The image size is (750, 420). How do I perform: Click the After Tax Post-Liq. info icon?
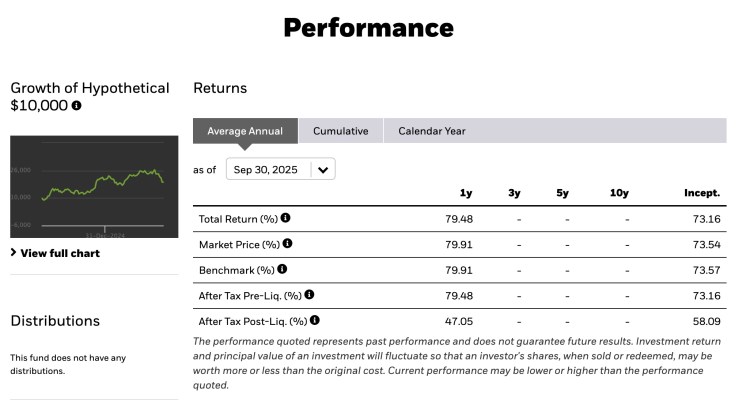click(315, 320)
